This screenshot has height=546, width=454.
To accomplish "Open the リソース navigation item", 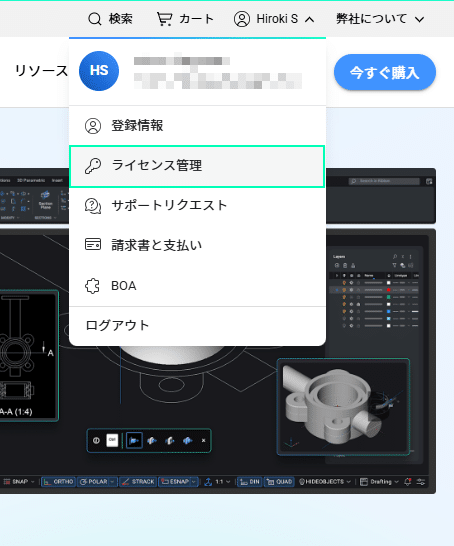I will coord(41,71).
